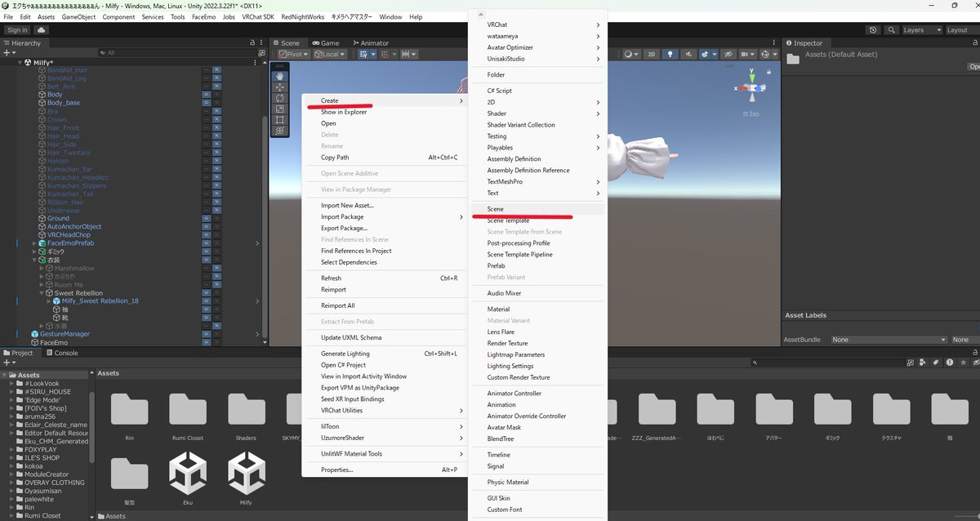Select the Scale tool in Scene
The height and width of the screenshot is (521, 980).
pos(280,109)
